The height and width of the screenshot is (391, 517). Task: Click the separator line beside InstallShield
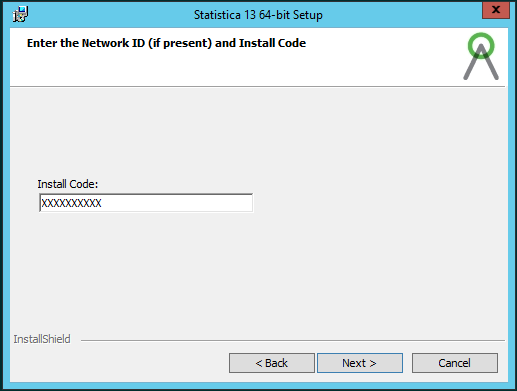coord(293,340)
